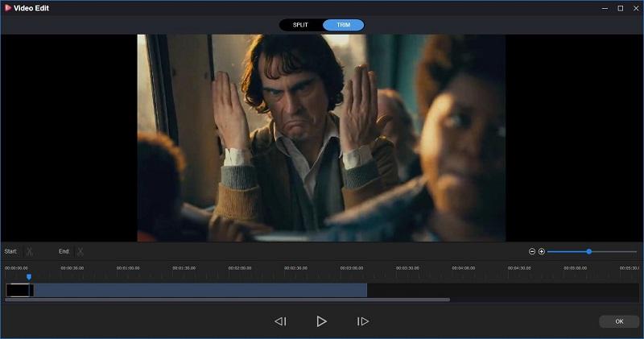Click the clip thumbnail at track start
The width and height of the screenshot is (644, 339).
[19, 290]
